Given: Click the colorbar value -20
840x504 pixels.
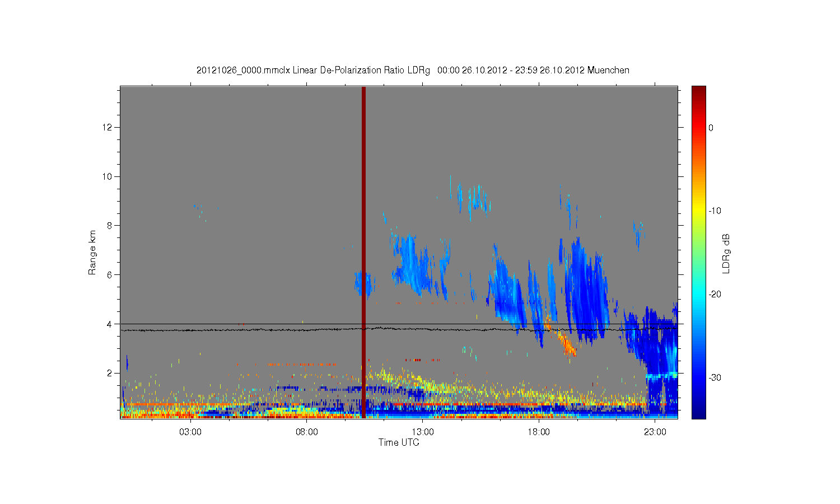Looking at the screenshot, I should tap(715, 294).
